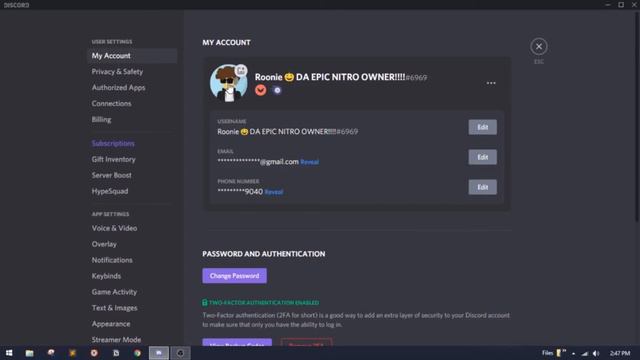The width and height of the screenshot is (640, 360).
Task: Click the user profile avatar
Action: point(228,83)
